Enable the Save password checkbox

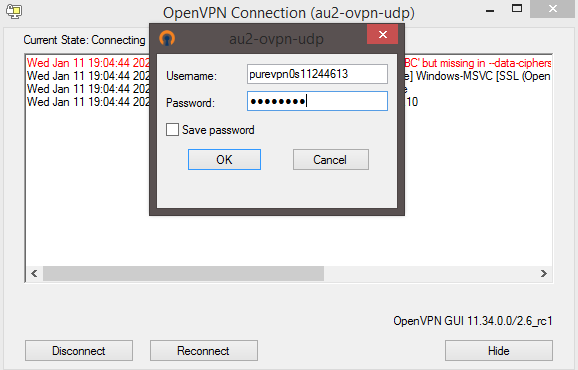(x=172, y=130)
